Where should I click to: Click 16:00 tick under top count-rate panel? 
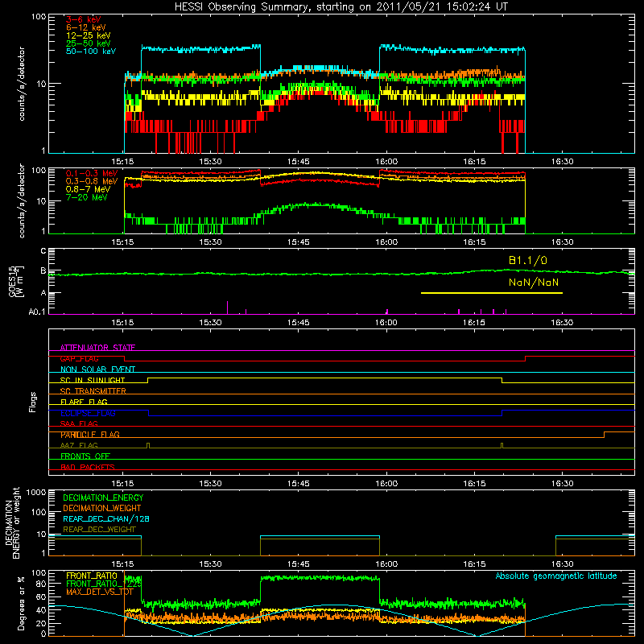tap(386, 162)
